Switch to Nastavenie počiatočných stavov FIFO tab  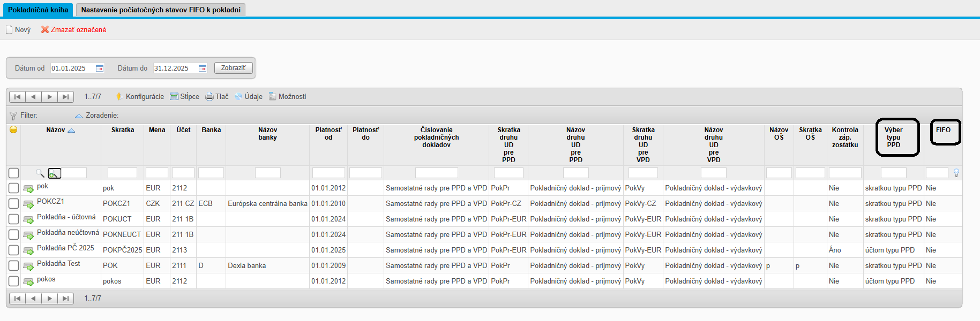161,10
